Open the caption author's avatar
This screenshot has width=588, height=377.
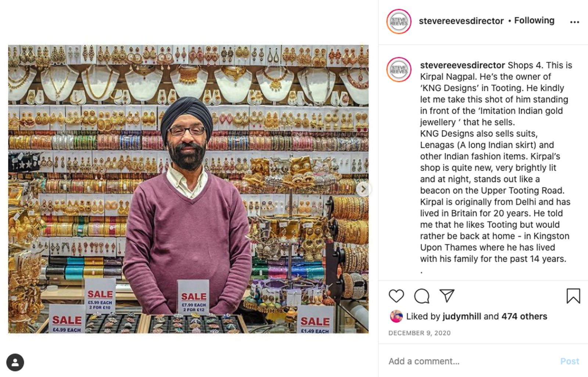(x=399, y=70)
